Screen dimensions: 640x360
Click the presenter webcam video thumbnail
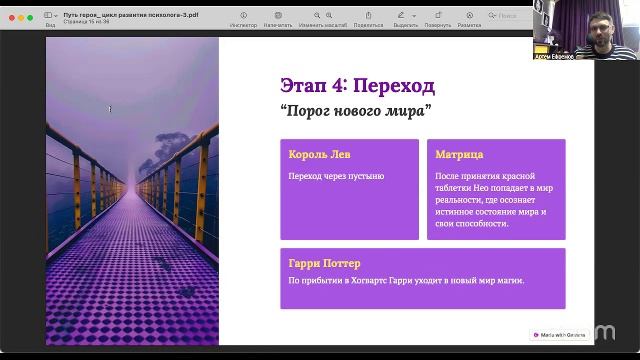coord(586,30)
